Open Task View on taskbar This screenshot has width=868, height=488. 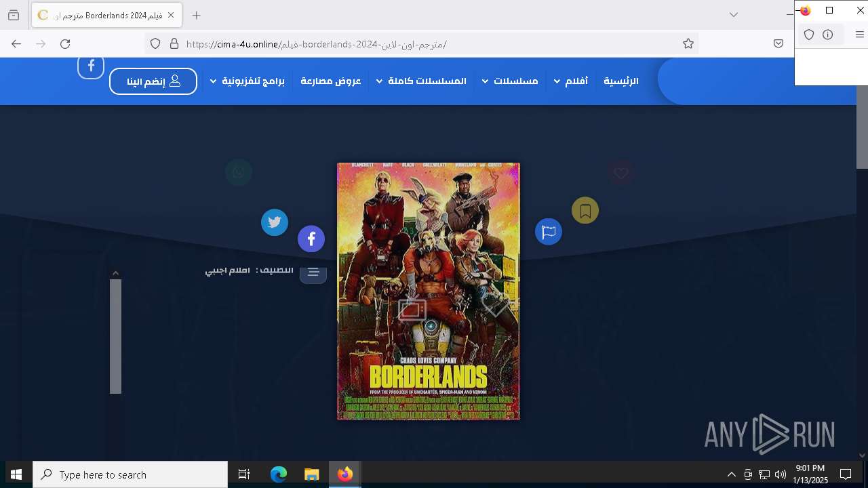(x=244, y=474)
